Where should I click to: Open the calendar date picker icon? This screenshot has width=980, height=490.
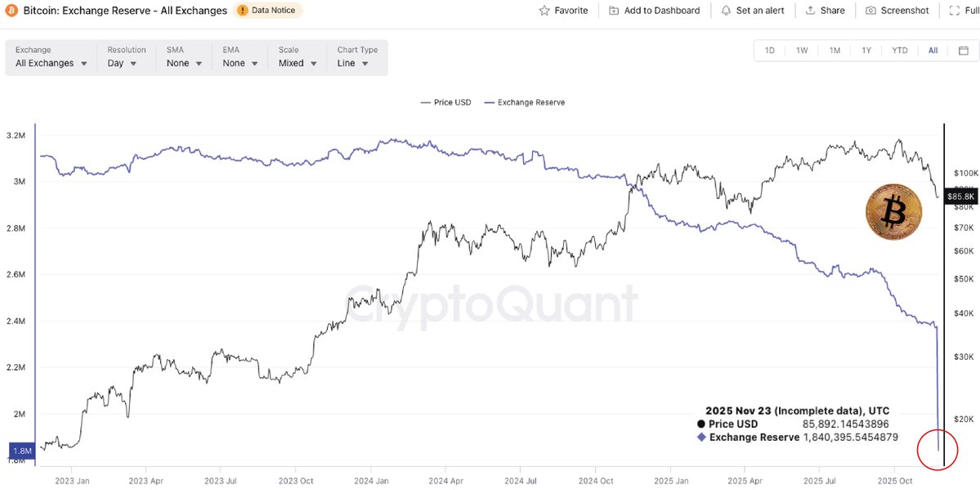(x=964, y=51)
